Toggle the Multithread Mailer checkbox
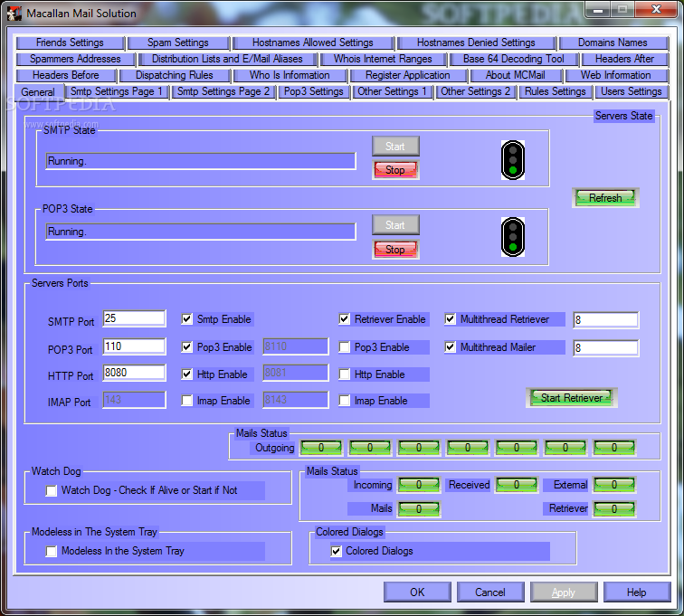 pos(450,346)
